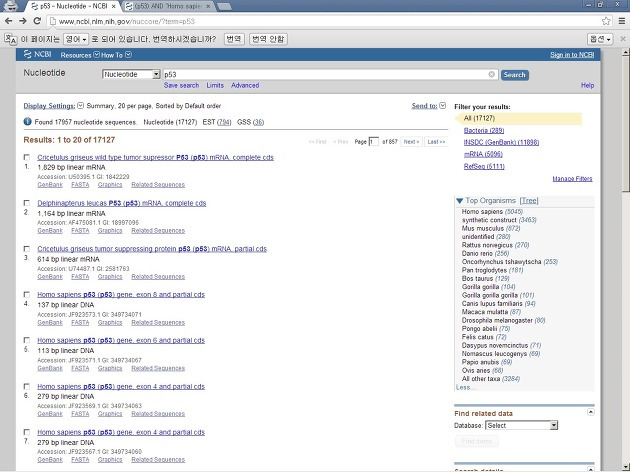Click the do-not-translate button
Screen dimensions: 630x472
click(268, 39)
